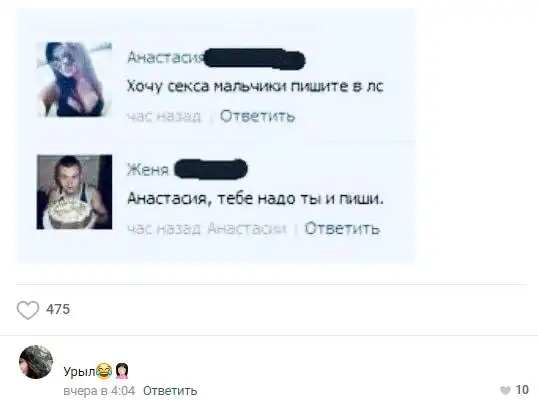Like the comment via small gray heart
Image resolution: width=538 pixels, height=401 pixels.
point(505,390)
